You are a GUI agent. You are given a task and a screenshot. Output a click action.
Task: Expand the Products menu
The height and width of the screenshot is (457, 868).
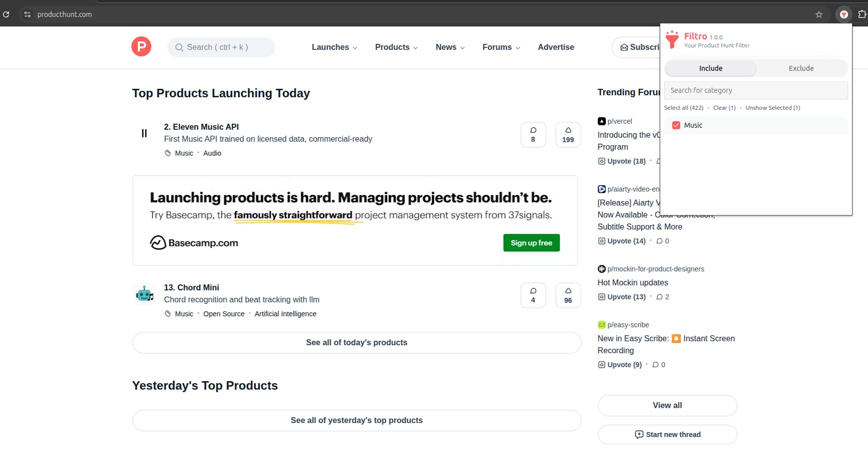(397, 47)
